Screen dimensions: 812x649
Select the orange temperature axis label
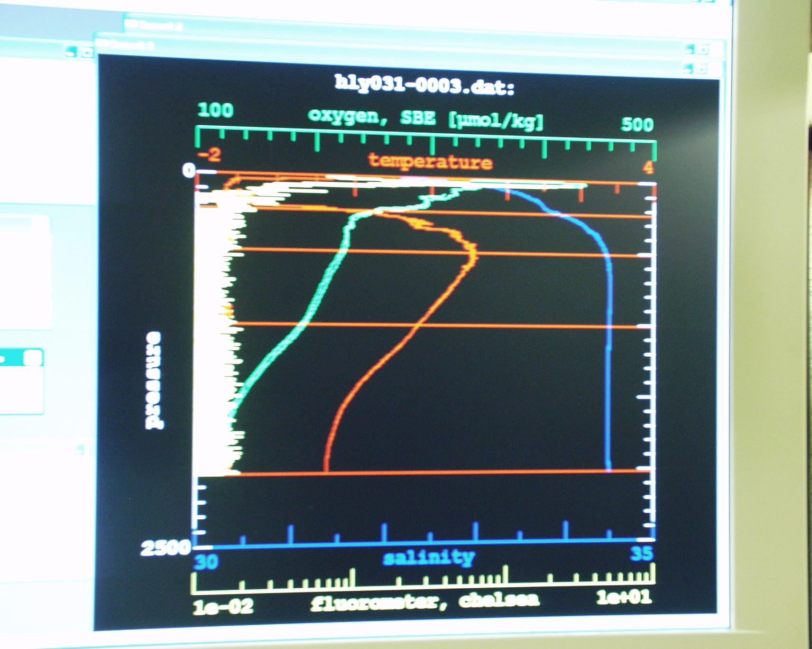click(430, 162)
